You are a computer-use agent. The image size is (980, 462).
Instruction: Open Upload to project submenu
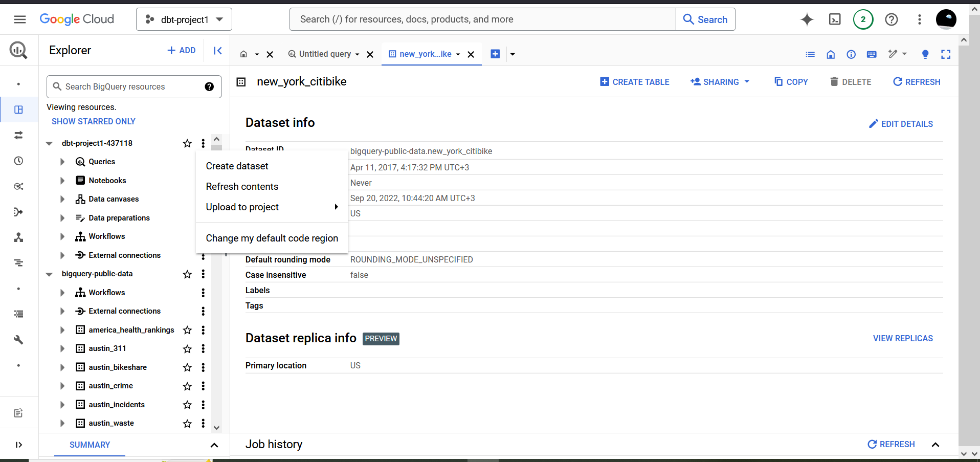272,207
